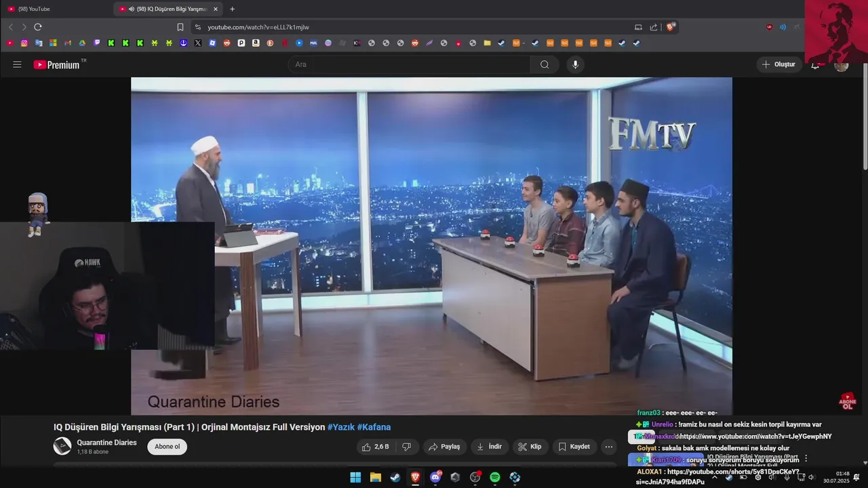Click the video player area
This screenshot has width=868, height=488.
431,245
